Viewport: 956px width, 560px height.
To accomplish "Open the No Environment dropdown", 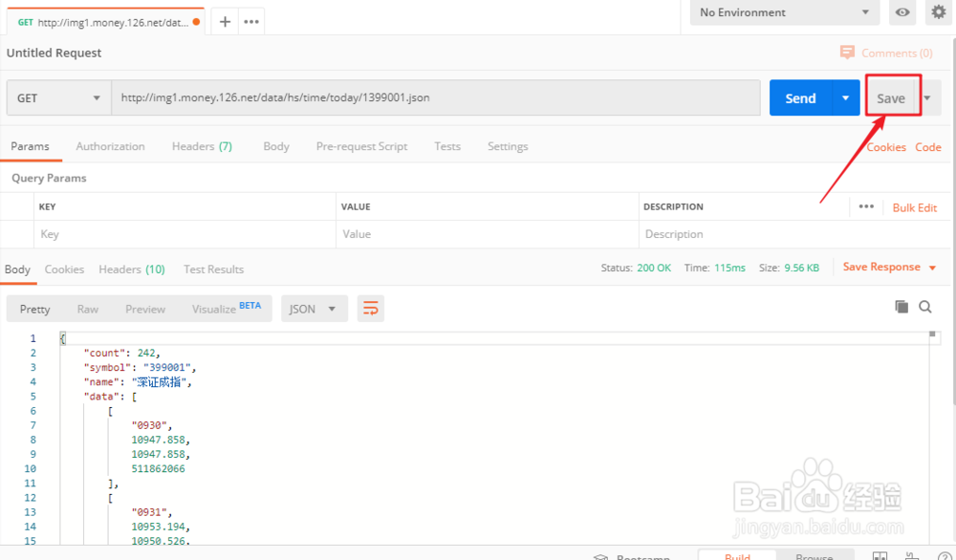I will click(785, 12).
